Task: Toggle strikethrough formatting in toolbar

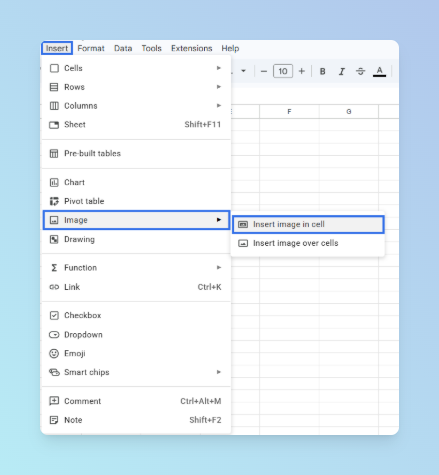Action: point(360,71)
